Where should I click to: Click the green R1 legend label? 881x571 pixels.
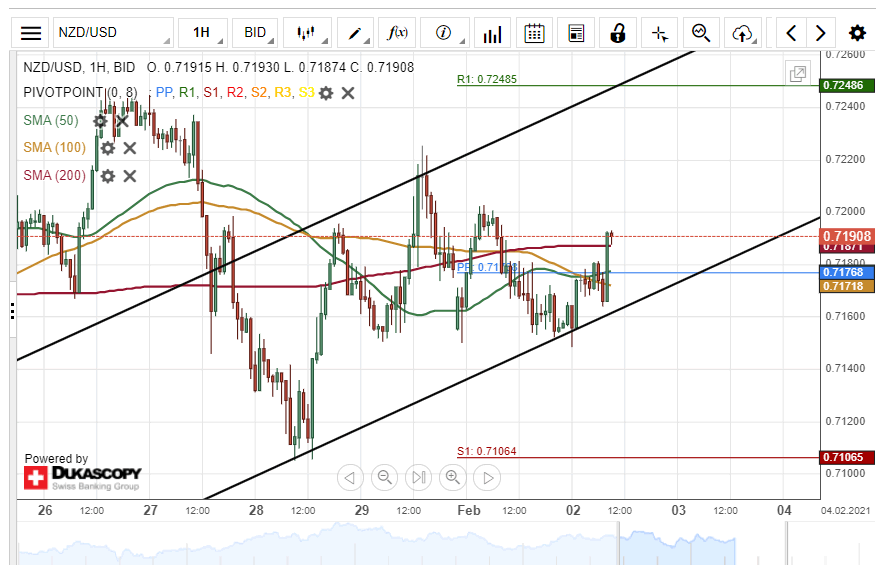187,92
